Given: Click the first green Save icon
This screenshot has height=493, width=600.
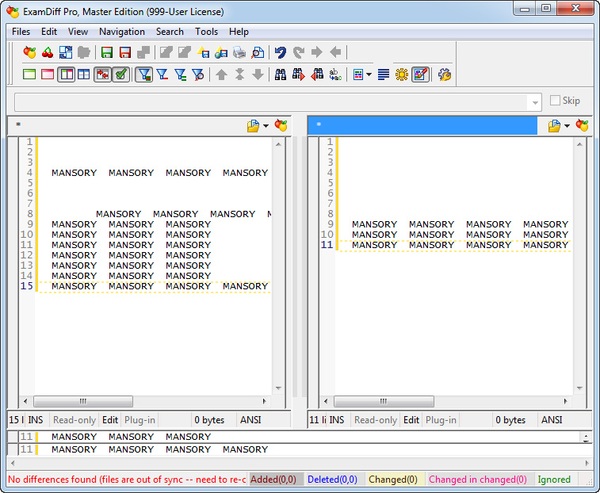Looking at the screenshot, I should click(106, 52).
